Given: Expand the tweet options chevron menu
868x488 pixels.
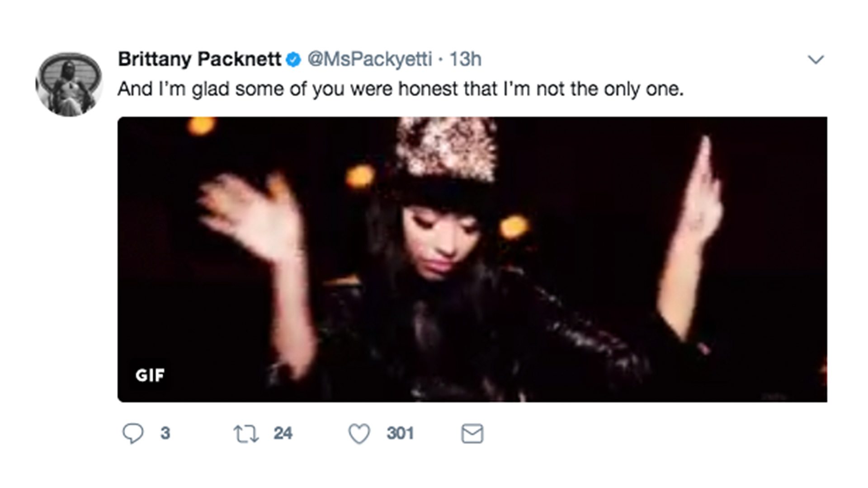Looking at the screenshot, I should coord(816,60).
